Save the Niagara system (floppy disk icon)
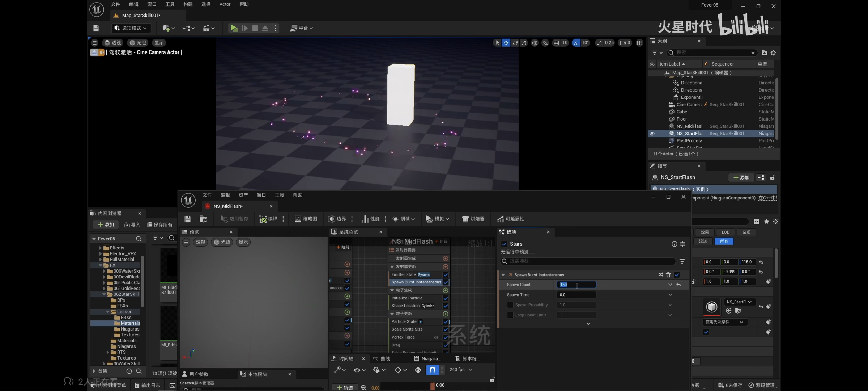Viewport: 868px width, 391px height. [x=187, y=219]
